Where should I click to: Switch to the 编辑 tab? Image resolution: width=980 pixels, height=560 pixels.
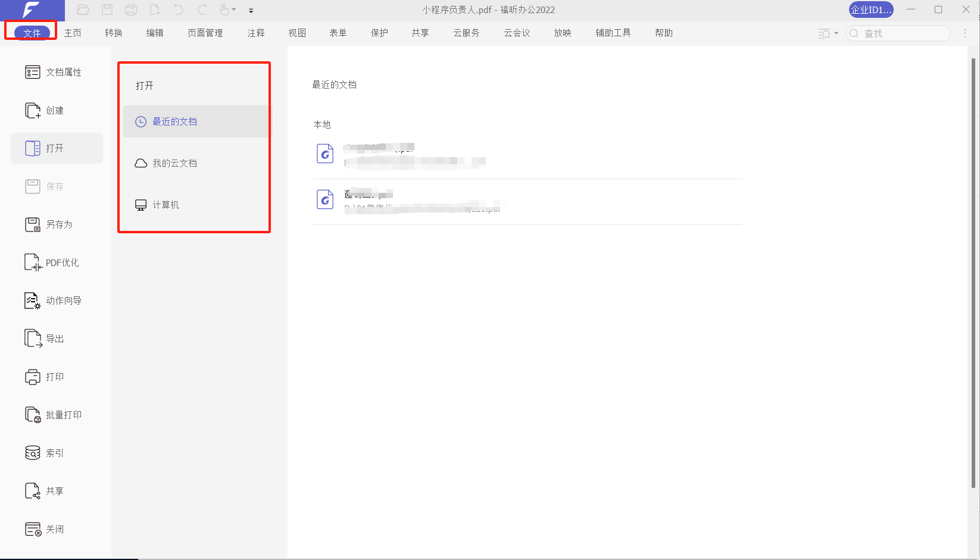(x=155, y=33)
